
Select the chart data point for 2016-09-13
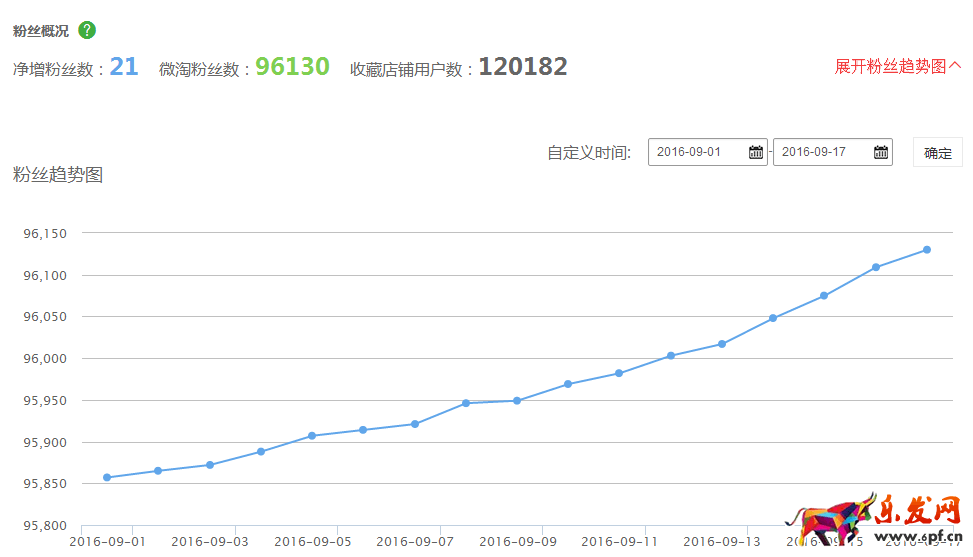(x=722, y=344)
